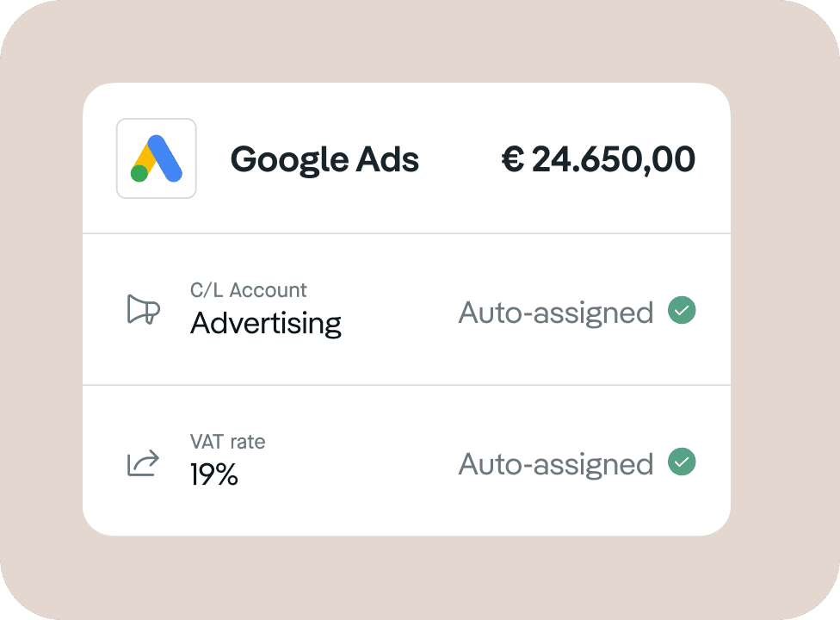
Task: Click the Google Ads logo icon
Action: [157, 158]
